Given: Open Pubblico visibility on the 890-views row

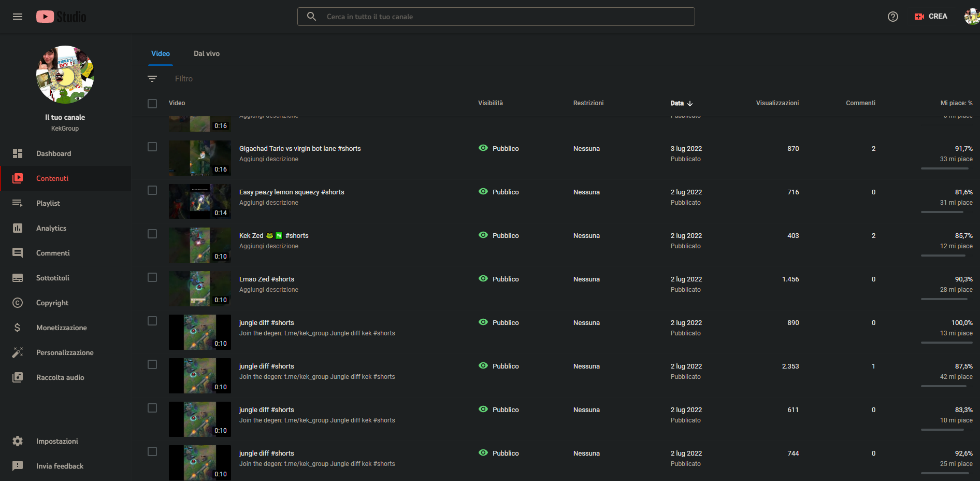Looking at the screenshot, I should coord(499,322).
